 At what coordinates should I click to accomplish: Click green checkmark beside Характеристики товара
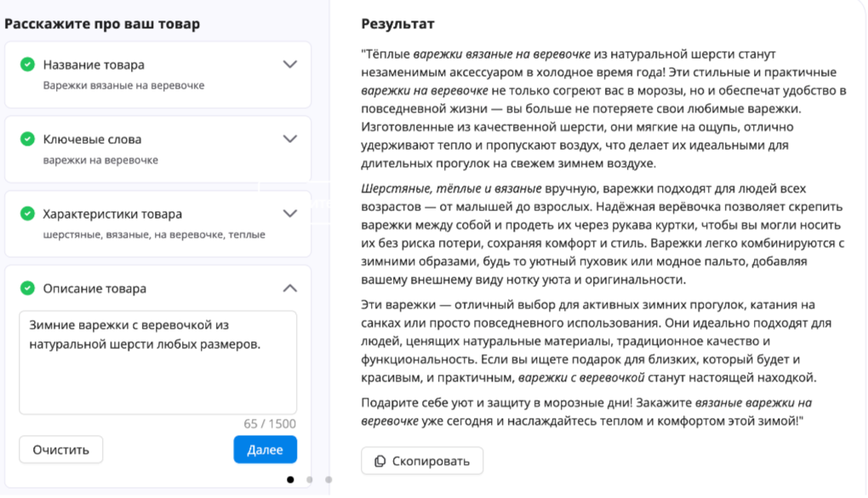[x=27, y=214]
